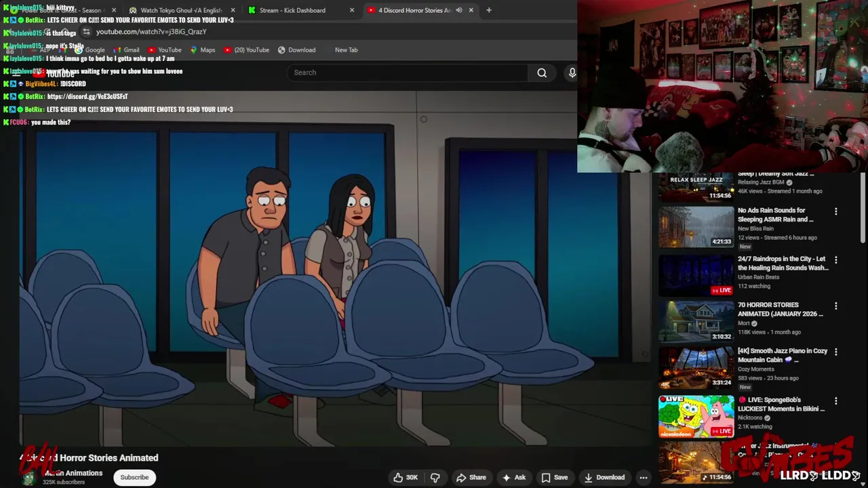The image size is (868, 488).
Task: Open Smooth Jazz Piano Cozy Cabin thumbnail
Action: (696, 368)
